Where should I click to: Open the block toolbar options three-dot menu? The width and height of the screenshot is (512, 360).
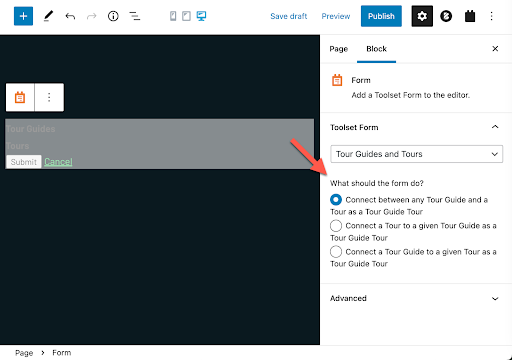pos(49,97)
